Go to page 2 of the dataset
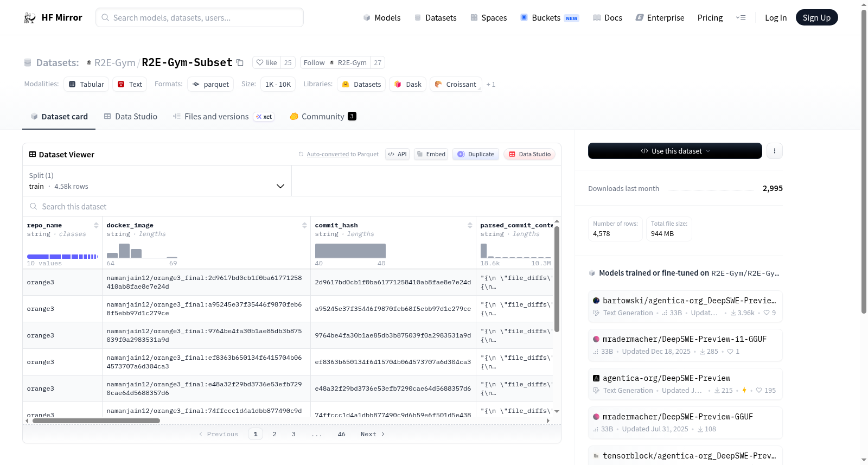This screenshot has width=868, height=465. click(275, 434)
